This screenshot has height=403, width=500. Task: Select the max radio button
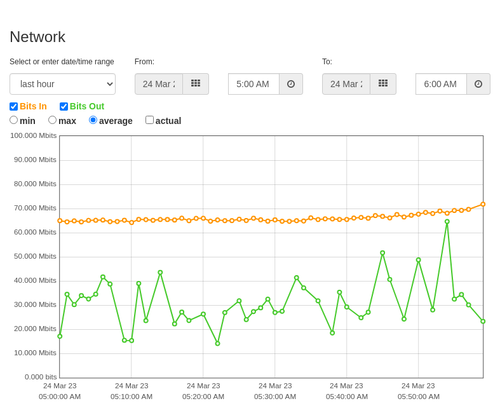[52, 120]
